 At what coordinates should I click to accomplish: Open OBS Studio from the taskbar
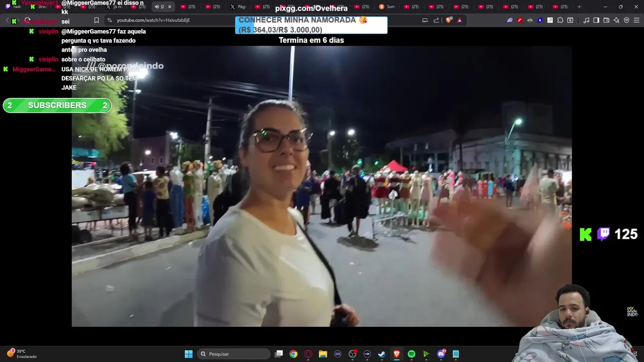(352, 354)
